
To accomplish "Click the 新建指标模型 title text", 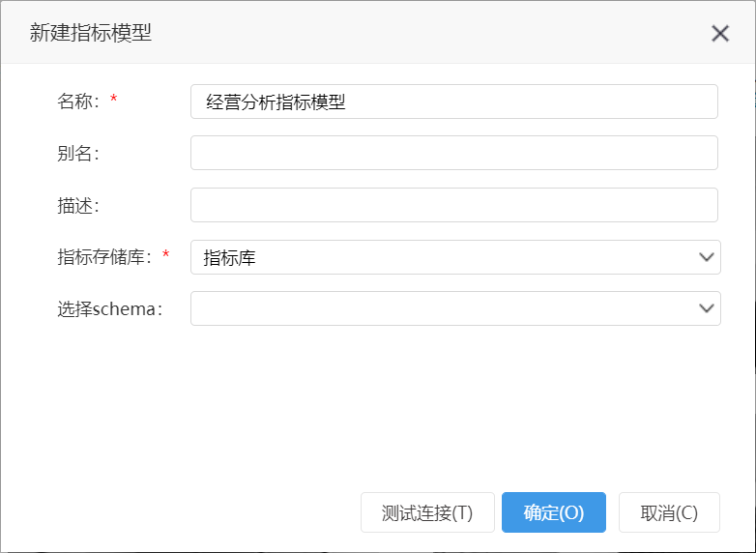I will (91, 33).
